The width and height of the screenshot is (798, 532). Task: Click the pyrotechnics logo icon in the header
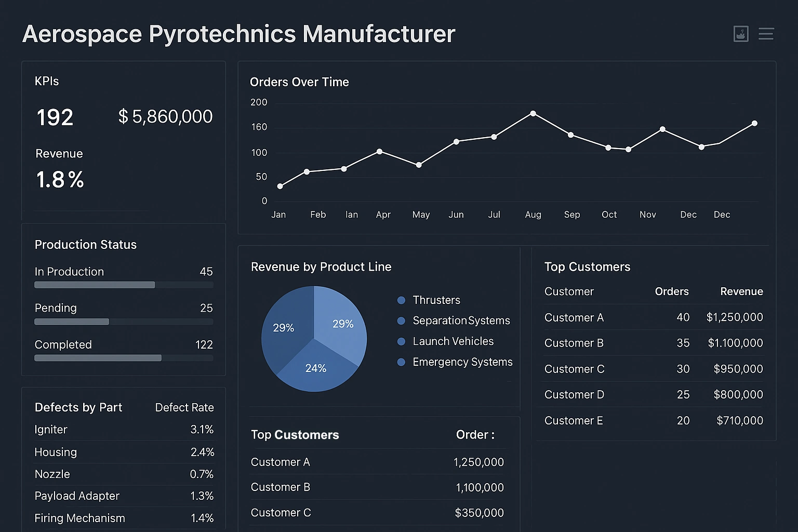click(x=741, y=34)
